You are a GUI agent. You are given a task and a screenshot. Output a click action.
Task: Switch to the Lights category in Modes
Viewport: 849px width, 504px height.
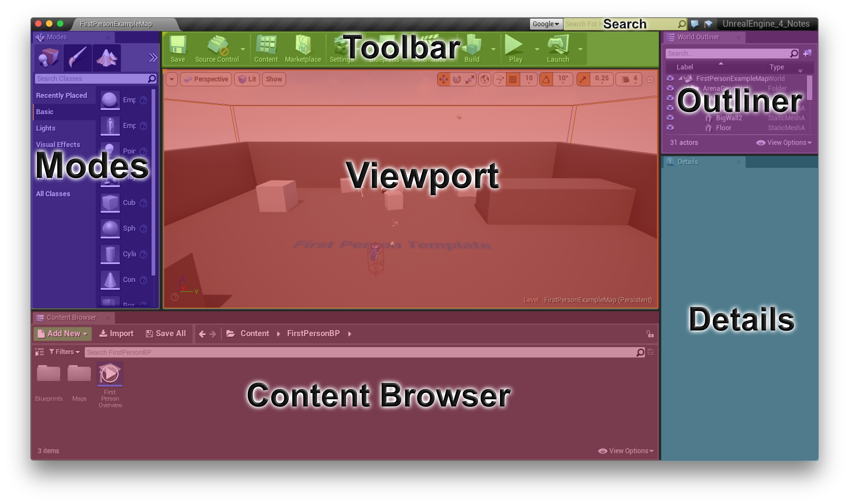click(x=46, y=128)
